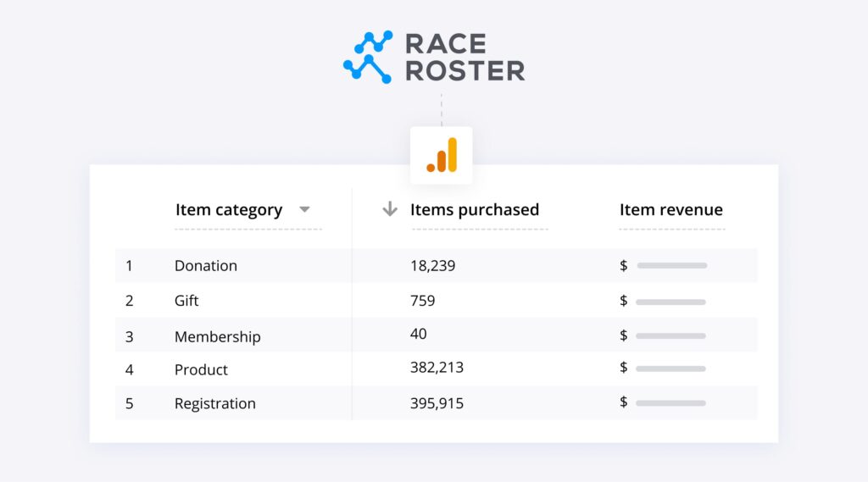Click the Google Analytics bar chart icon
The width and height of the screenshot is (868, 482).
point(442,155)
